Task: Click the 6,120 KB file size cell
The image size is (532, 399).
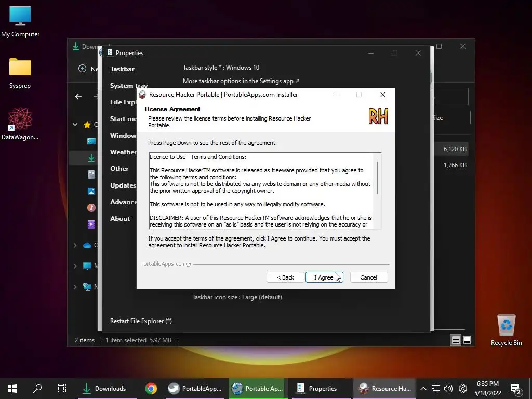Action: [455, 149]
